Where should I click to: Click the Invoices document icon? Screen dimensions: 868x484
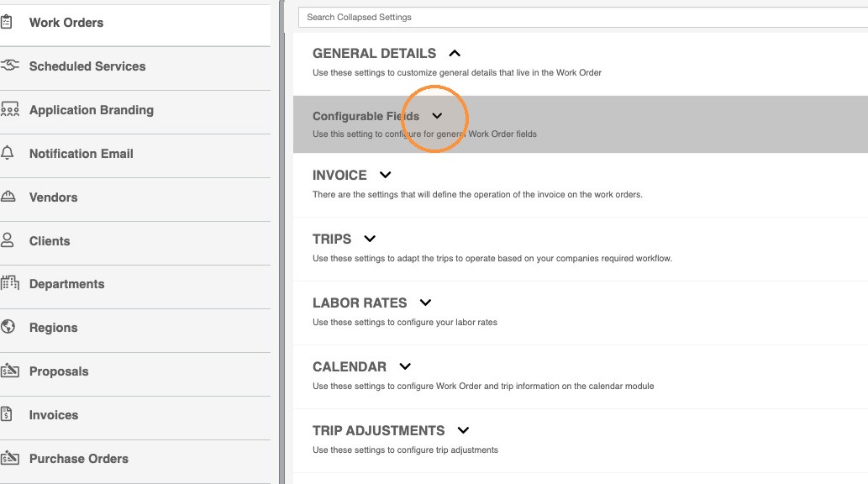pos(7,413)
